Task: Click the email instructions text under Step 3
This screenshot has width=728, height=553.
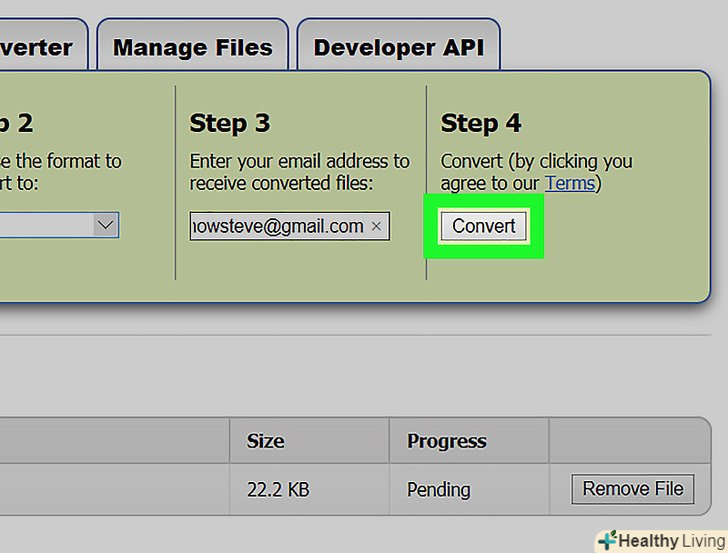Action: [299, 171]
